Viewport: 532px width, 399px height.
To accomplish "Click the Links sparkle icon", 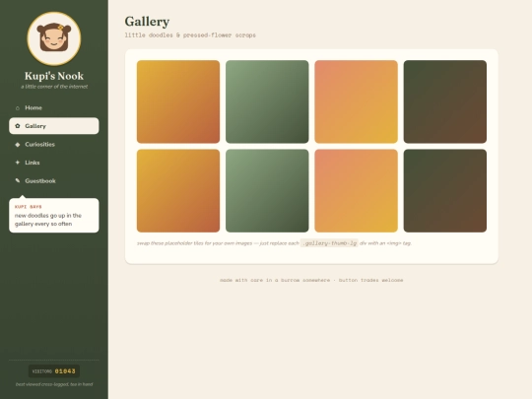I will pos(18,163).
